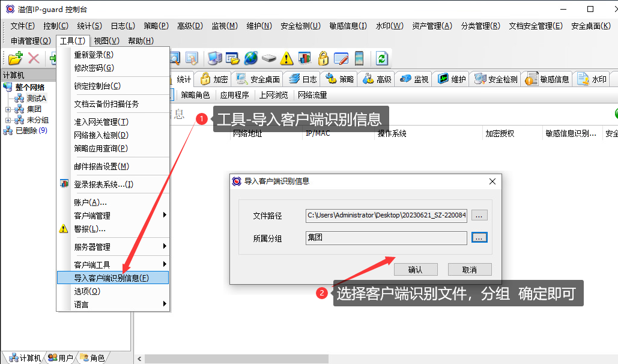Open the 统计 tab
This screenshot has height=364, width=618.
[x=183, y=79]
